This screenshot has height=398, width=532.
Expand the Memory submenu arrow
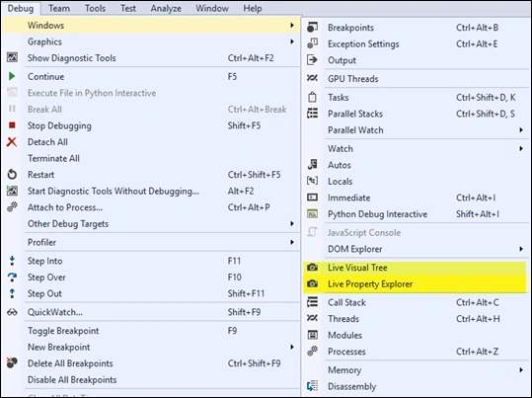pyautogui.click(x=521, y=369)
